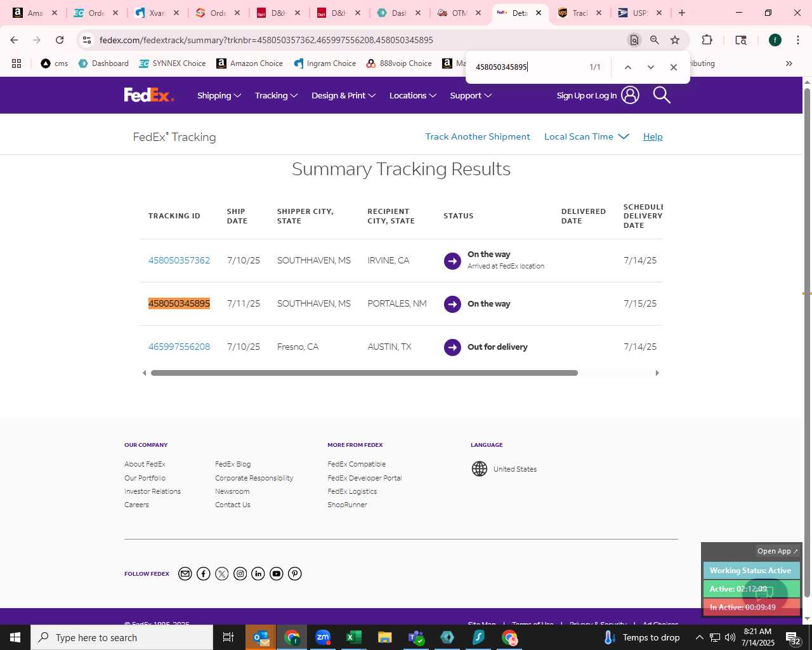Open Microsoft Teams from the taskbar
Viewport: 812px width, 650px height.
(416, 637)
